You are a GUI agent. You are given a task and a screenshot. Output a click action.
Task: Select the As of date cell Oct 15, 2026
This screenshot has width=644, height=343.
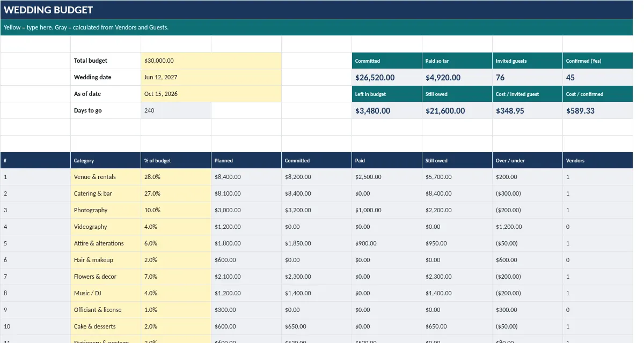click(211, 94)
